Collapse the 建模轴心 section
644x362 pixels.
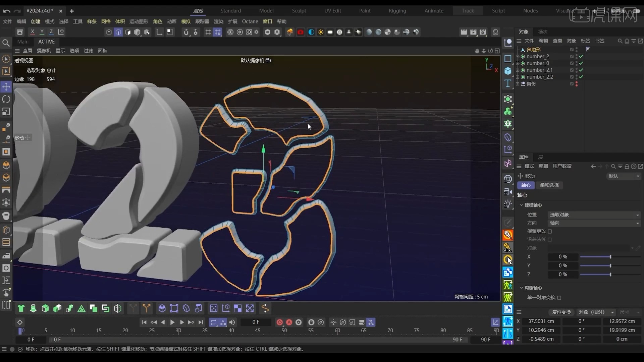522,205
